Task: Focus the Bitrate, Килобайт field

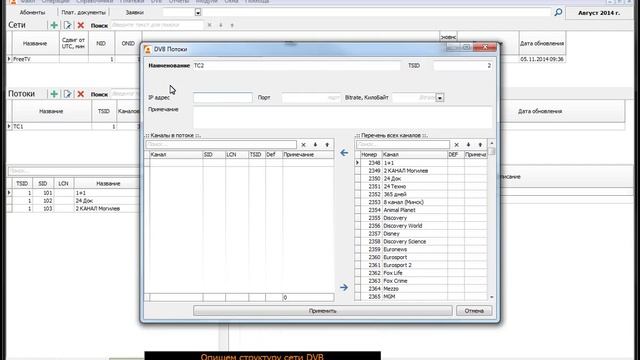Action: [x=414, y=98]
